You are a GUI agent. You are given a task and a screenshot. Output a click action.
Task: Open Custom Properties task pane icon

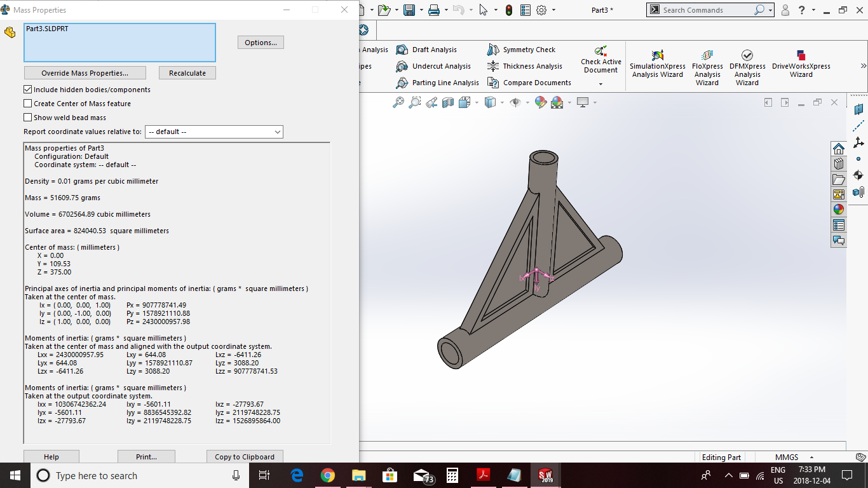(839, 225)
